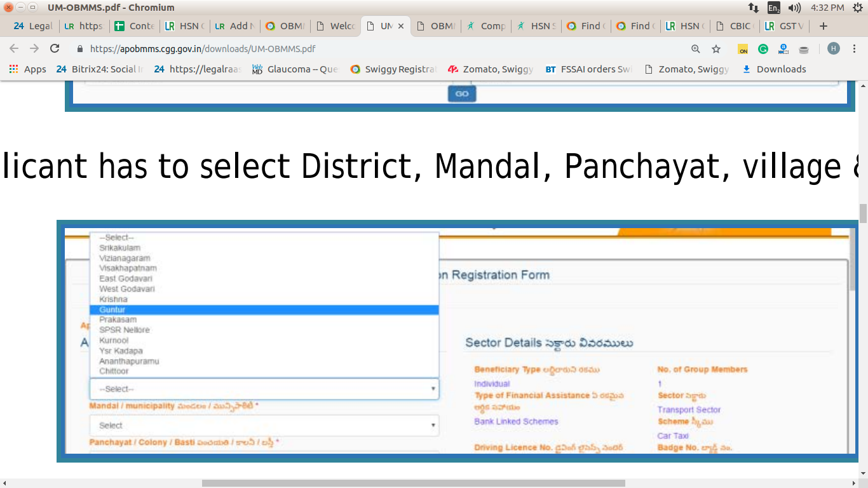Open the system network indicator
This screenshot has height=488, width=868.
754,8
